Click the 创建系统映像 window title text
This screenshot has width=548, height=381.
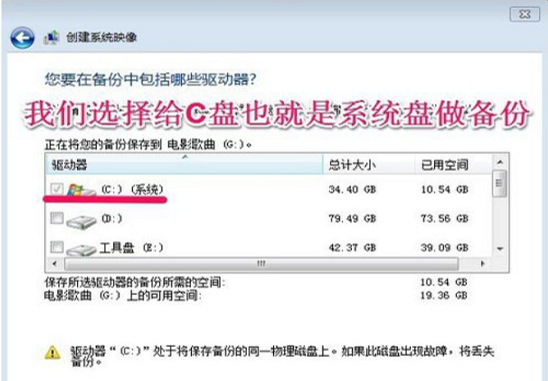[101, 37]
